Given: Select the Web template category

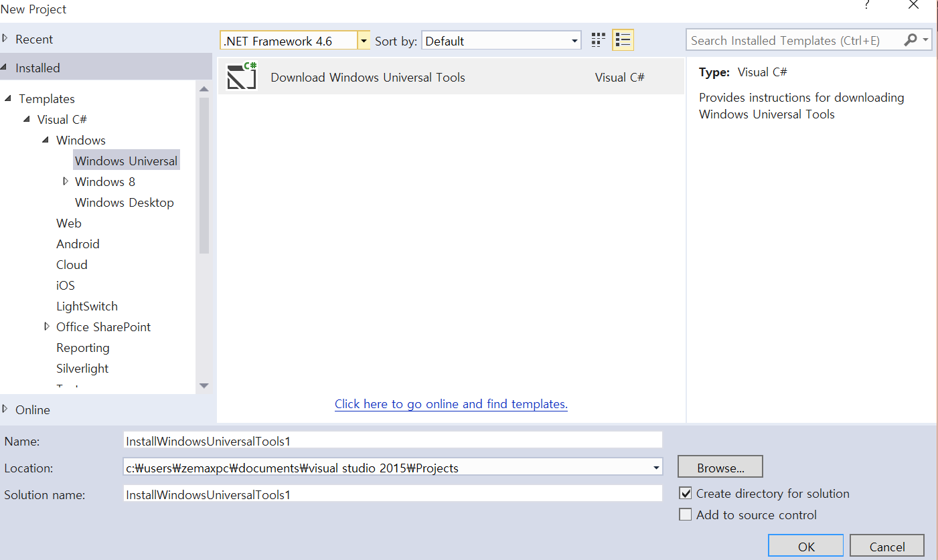Looking at the screenshot, I should click(x=69, y=223).
